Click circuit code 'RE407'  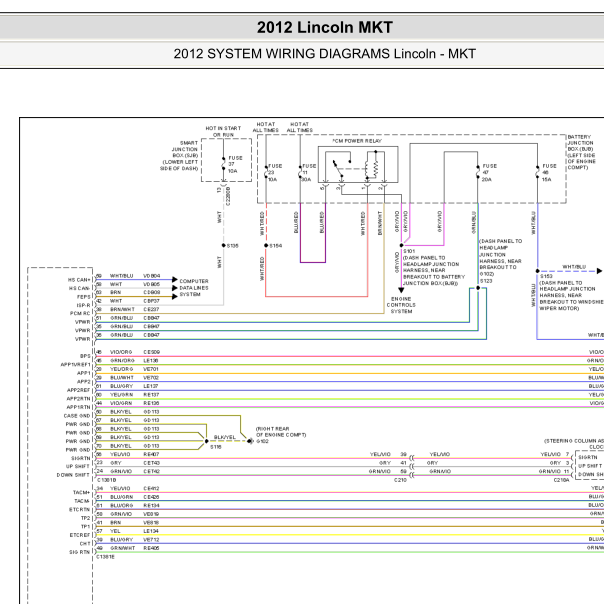[x=151, y=455]
